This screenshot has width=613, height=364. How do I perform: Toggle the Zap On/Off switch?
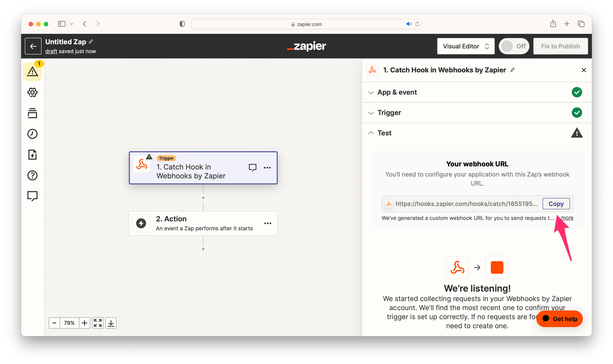(x=514, y=46)
